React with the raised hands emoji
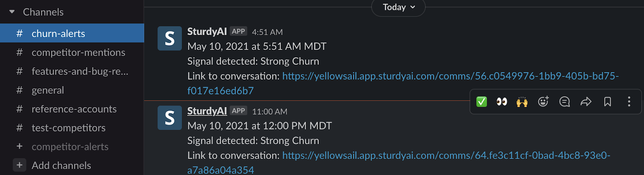This screenshot has width=644, height=175. tap(522, 102)
